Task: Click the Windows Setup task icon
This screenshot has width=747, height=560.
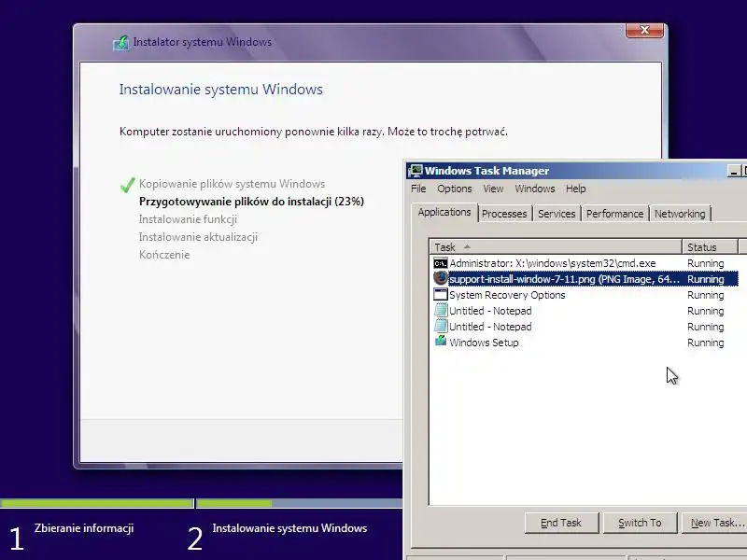Action: (441, 341)
